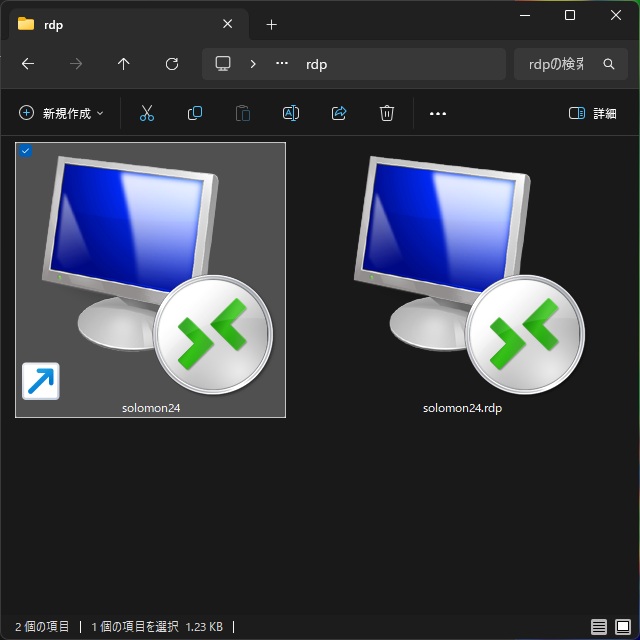The height and width of the screenshot is (640, 640).
Task: Open the See more options menu
Action: coord(437,114)
